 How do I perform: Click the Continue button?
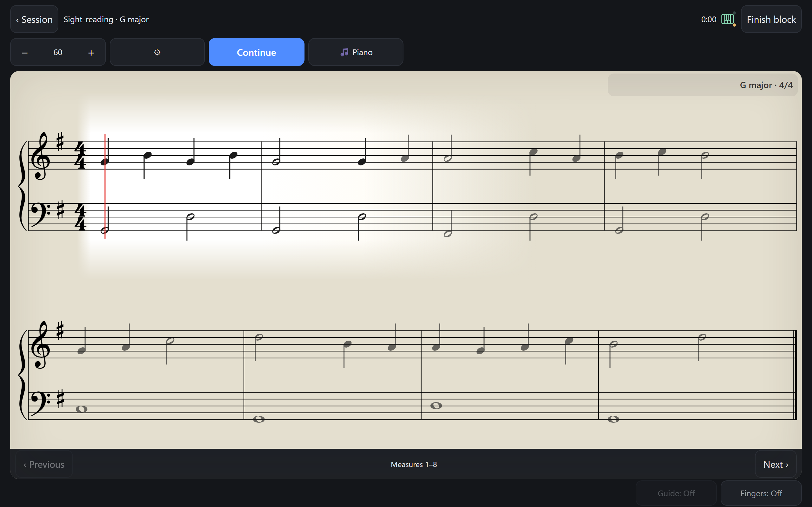(256, 52)
